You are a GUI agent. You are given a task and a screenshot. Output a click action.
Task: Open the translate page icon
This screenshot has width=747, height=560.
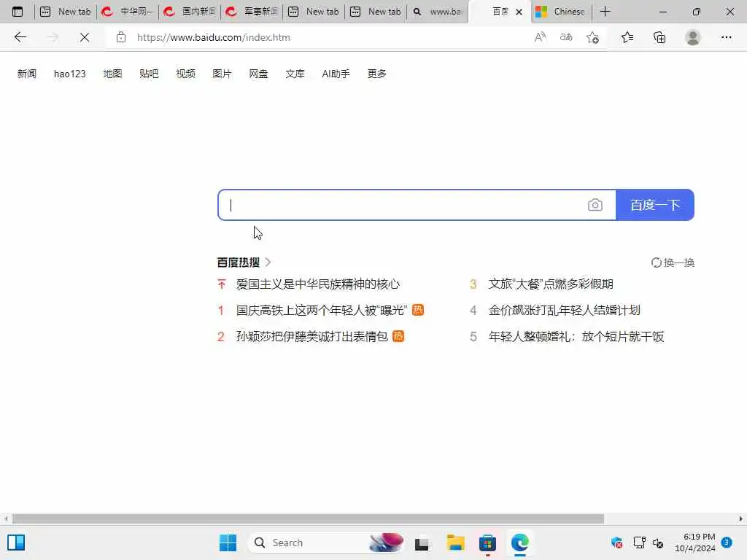click(x=566, y=37)
